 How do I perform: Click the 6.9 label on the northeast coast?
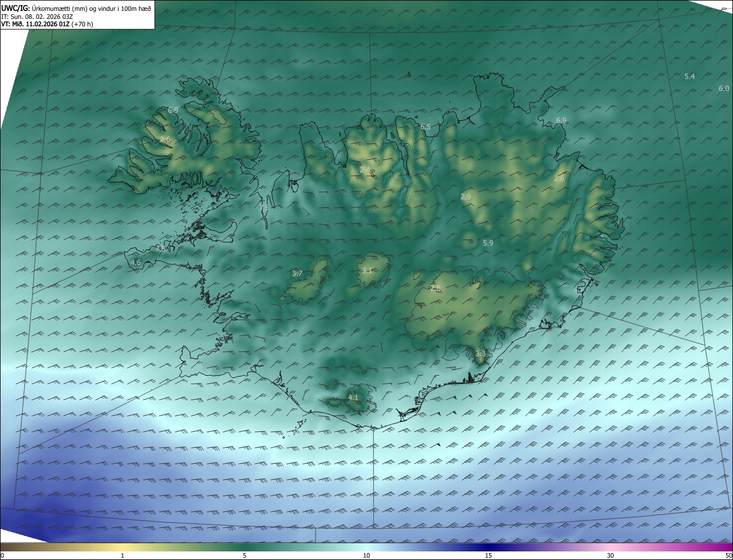pos(561,120)
